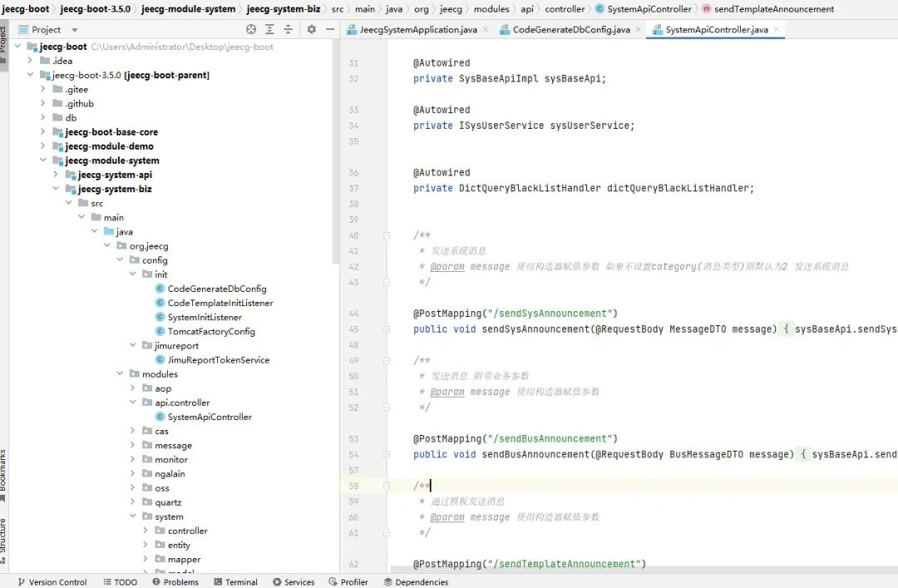Open the Problems tool window
The image size is (898, 588).
(x=175, y=581)
